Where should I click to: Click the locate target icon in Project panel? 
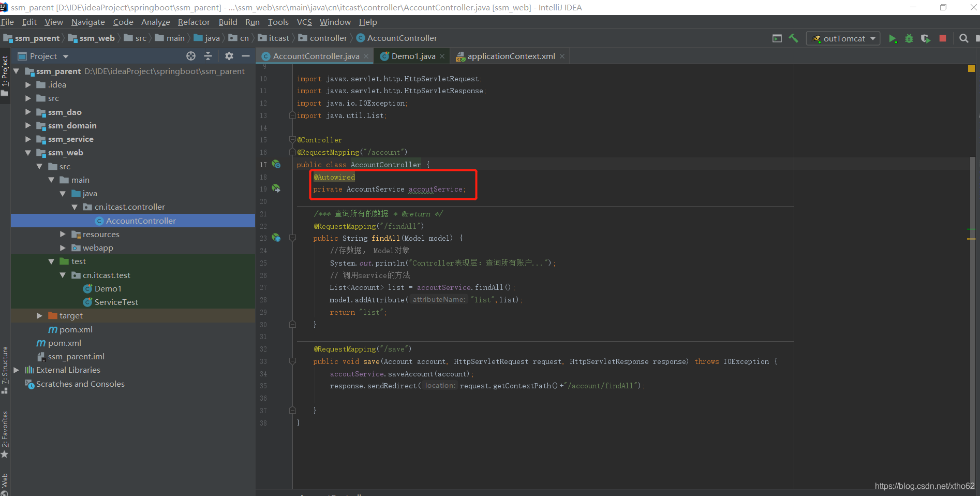click(191, 56)
